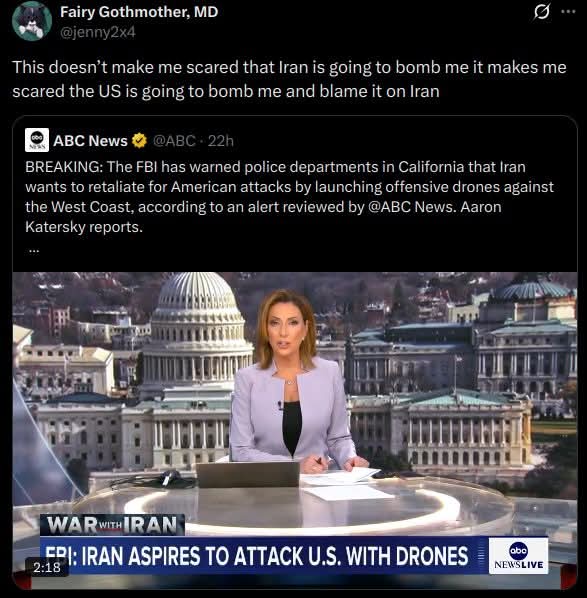Image resolution: width=587 pixels, height=598 pixels.
Task: Click the FBI Iran drones headline chyron
Action: [256, 556]
